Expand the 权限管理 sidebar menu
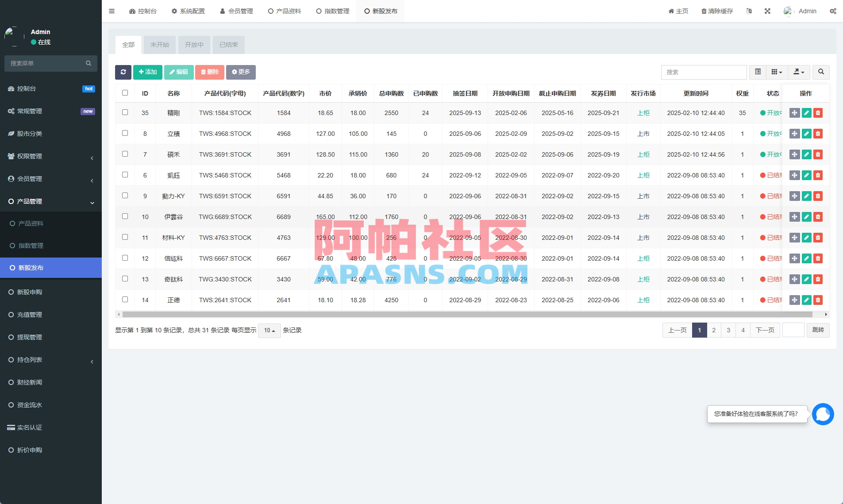The image size is (843, 504). tap(50, 156)
